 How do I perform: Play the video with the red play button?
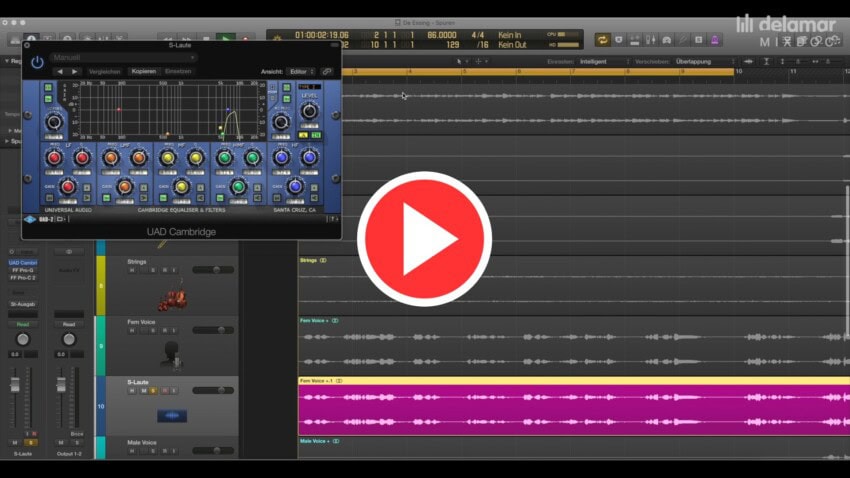[x=424, y=238]
